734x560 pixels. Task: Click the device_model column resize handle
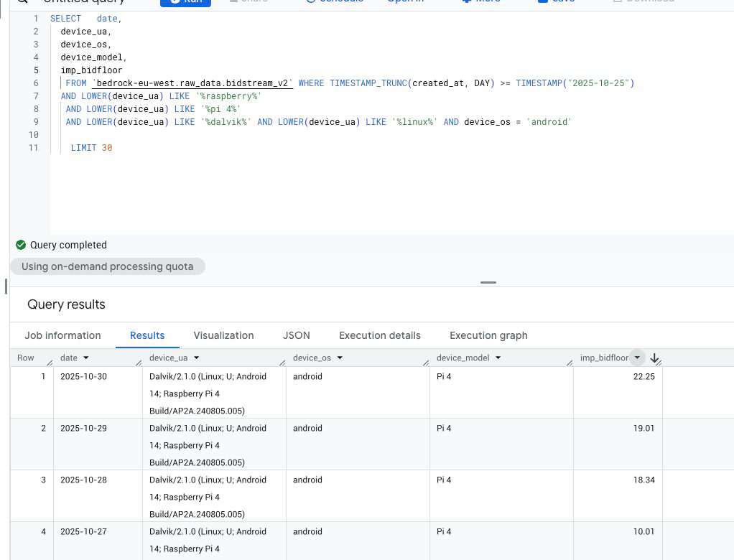[x=570, y=363]
